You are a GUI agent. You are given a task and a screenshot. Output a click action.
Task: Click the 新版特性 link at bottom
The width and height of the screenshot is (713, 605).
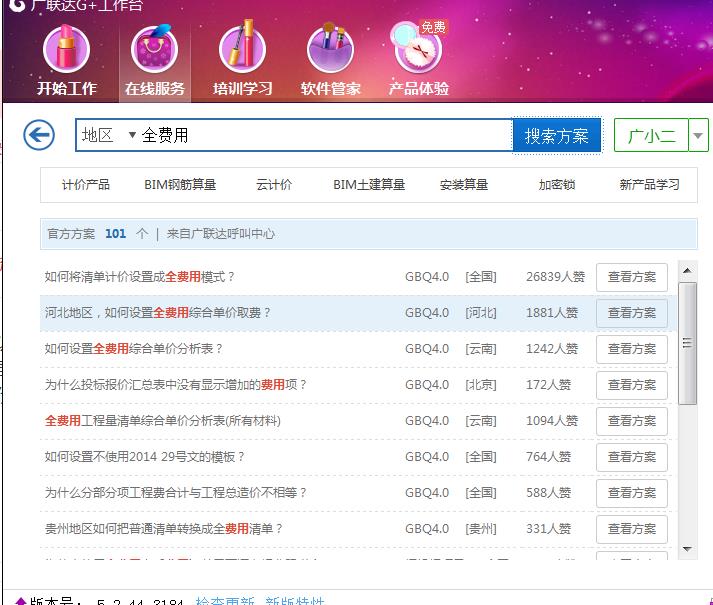click(x=294, y=600)
